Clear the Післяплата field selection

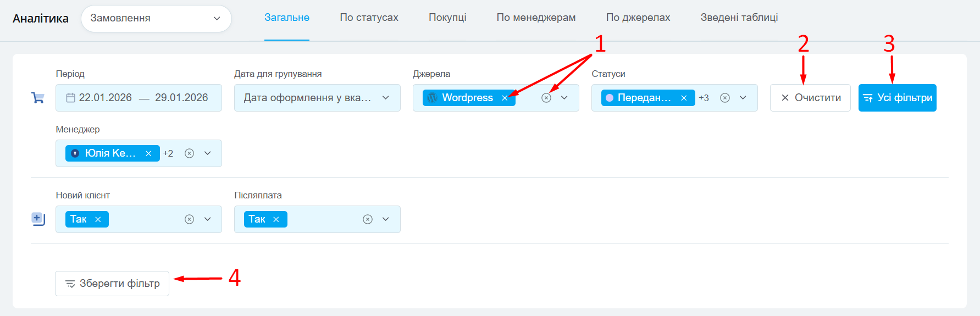(x=368, y=219)
